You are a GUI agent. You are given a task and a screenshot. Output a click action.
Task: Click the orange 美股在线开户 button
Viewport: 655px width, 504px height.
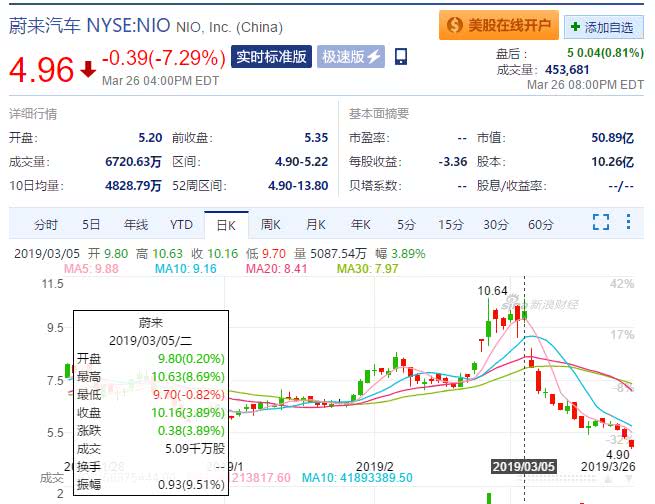tap(499, 25)
